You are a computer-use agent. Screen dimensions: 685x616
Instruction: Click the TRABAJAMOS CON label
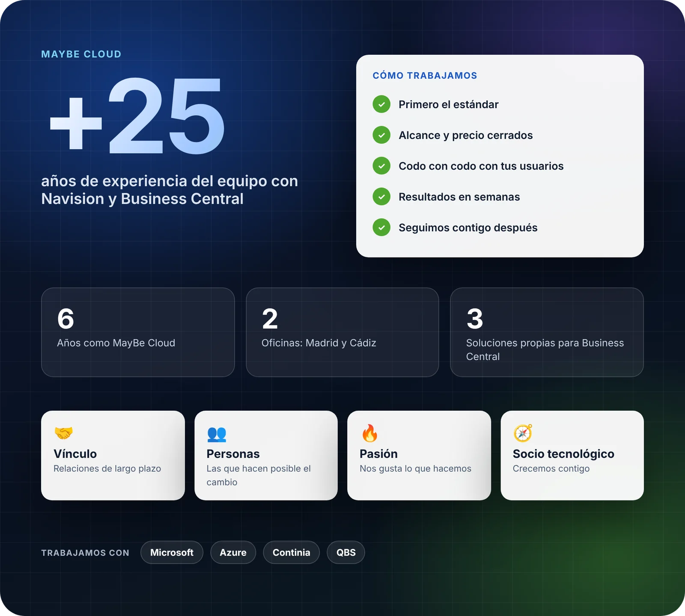(85, 553)
